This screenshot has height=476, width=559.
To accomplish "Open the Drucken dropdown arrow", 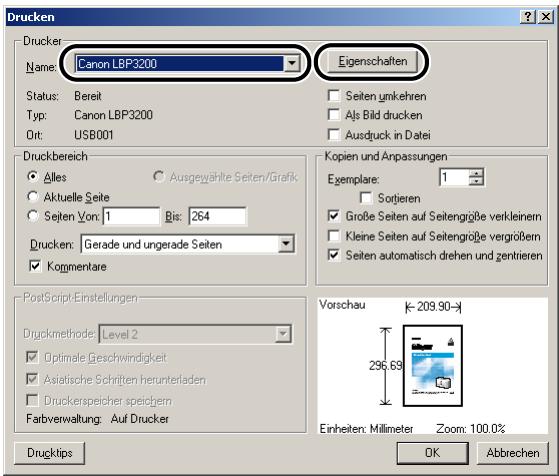I will [x=286, y=244].
